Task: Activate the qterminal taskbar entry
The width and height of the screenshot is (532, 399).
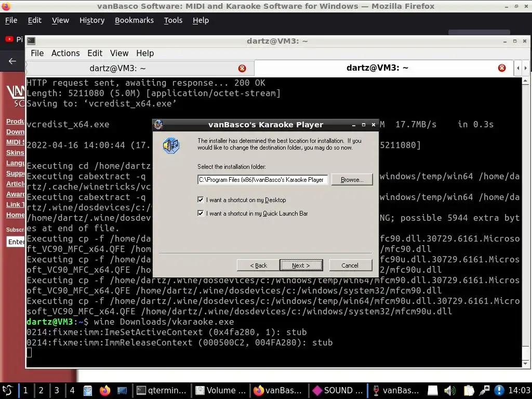Action: (x=162, y=391)
